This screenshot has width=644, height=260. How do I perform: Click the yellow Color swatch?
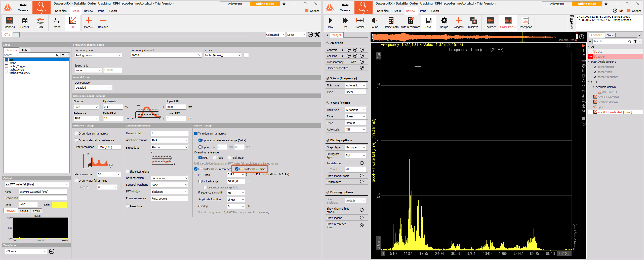(59, 205)
